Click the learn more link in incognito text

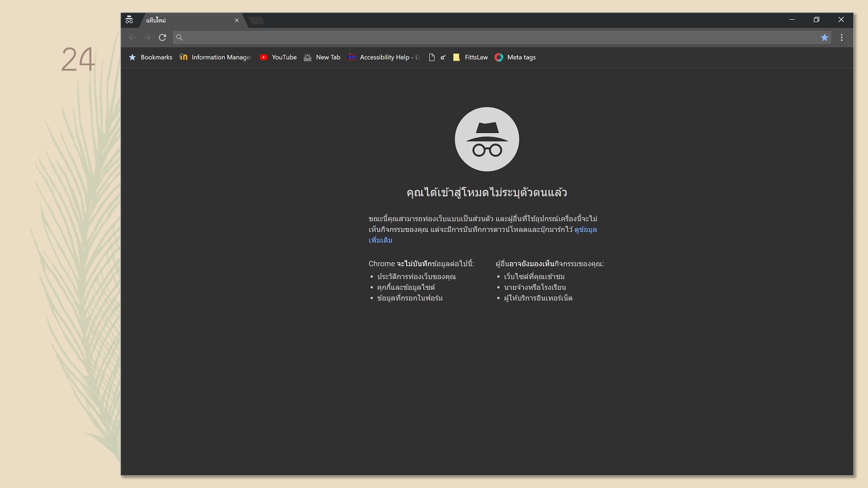[x=585, y=230]
